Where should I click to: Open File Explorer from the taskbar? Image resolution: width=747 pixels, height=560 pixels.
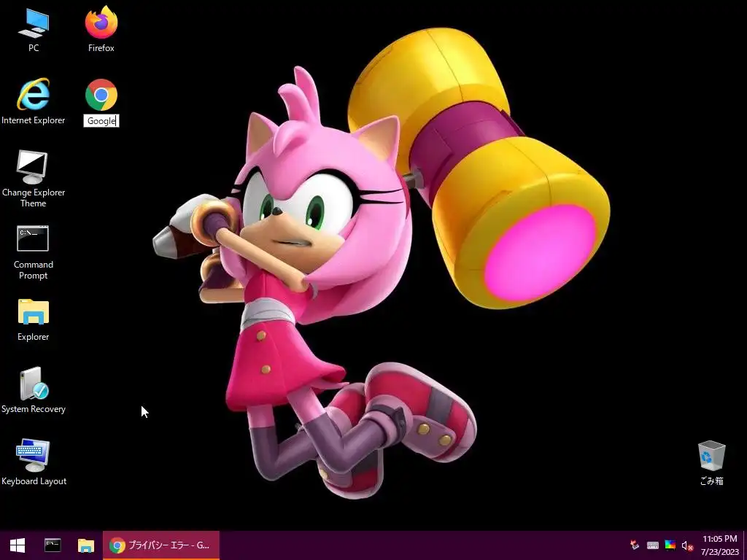[x=86, y=545]
